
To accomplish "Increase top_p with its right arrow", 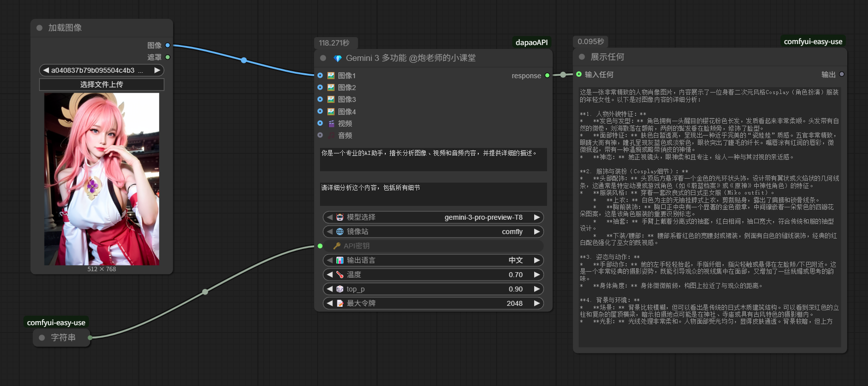I will [537, 289].
